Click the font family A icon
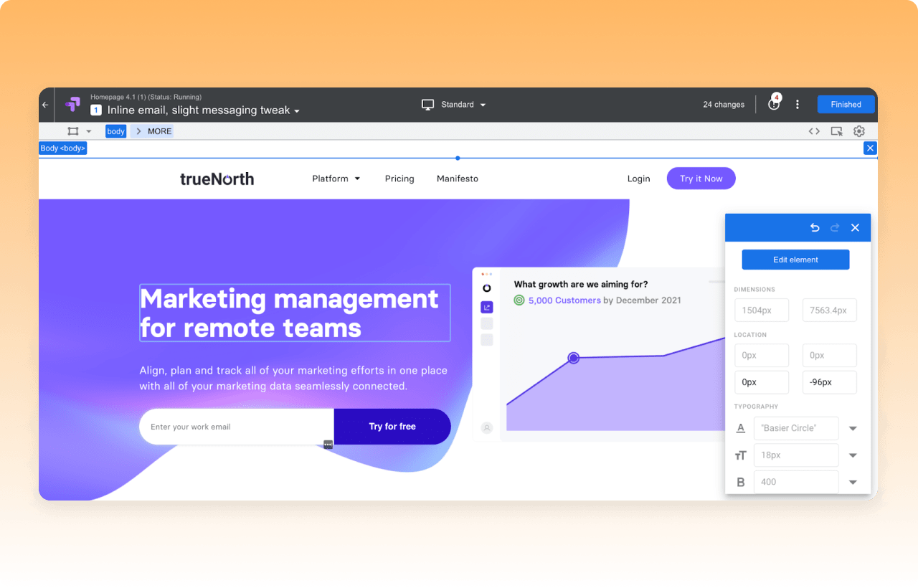Image resolution: width=918 pixels, height=588 pixels. click(741, 428)
